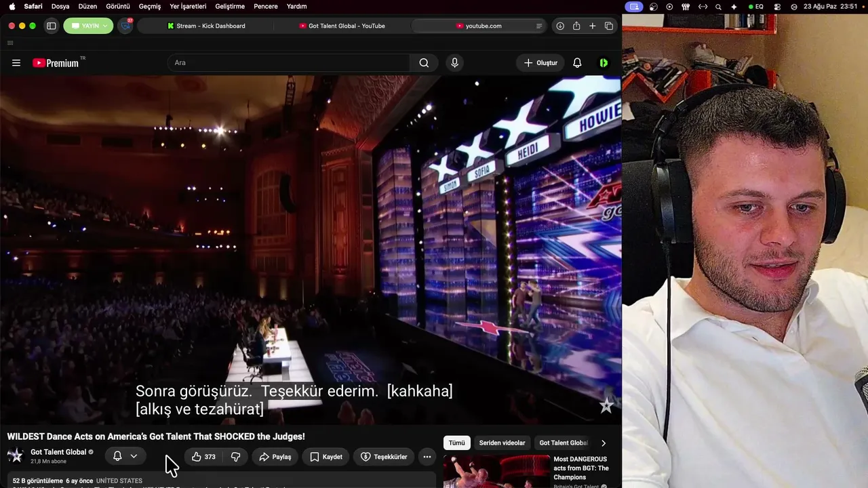Open the EQ menu bar item
The image size is (868, 488).
coord(756,6)
